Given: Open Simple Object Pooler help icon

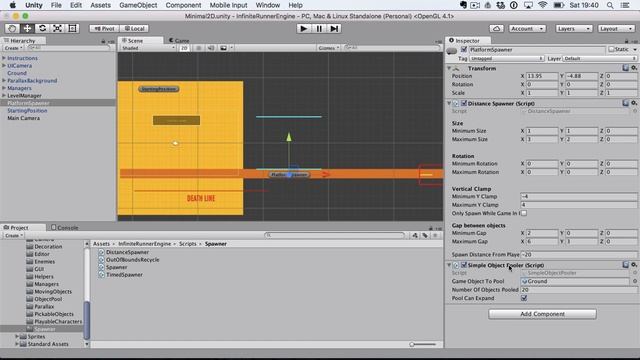Looking at the screenshot, I should (625, 265).
